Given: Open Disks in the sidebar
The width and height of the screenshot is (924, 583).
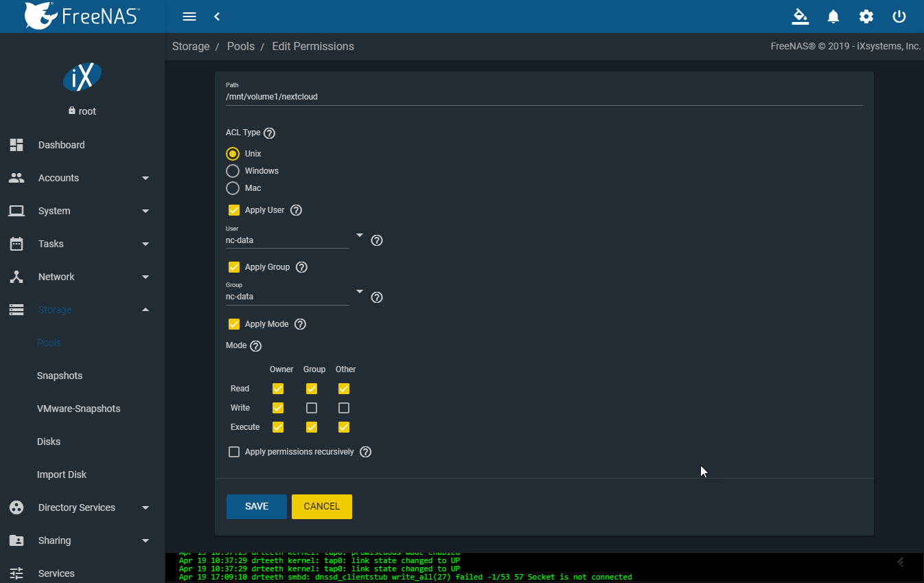Looking at the screenshot, I should [49, 442].
